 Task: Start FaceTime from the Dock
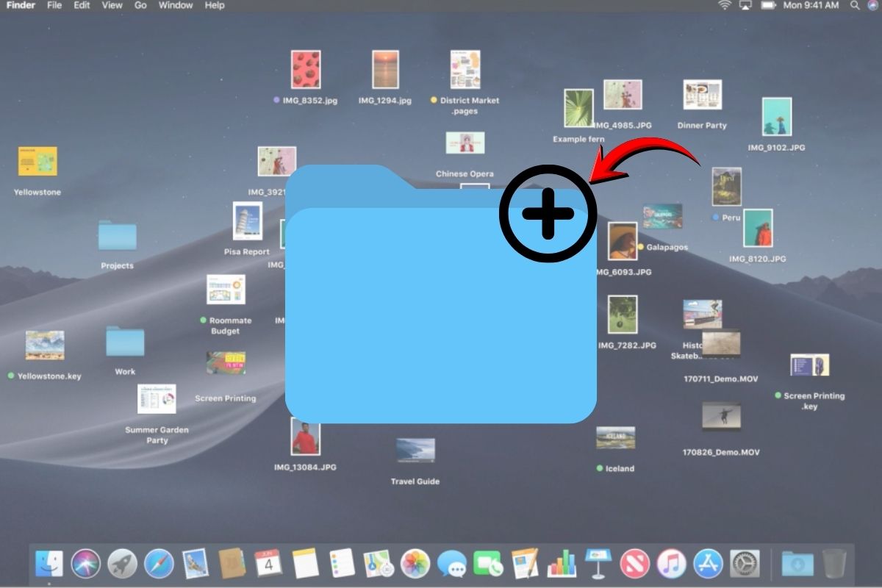[489, 564]
